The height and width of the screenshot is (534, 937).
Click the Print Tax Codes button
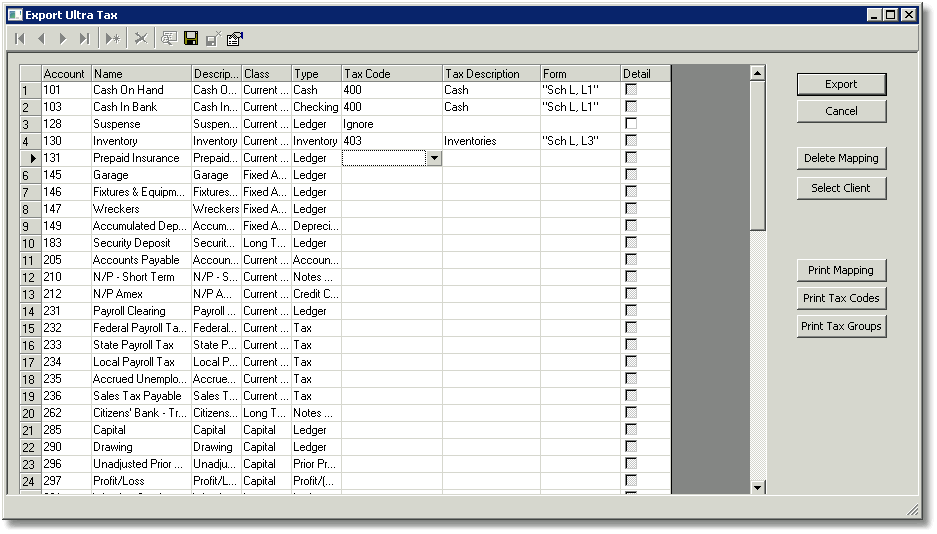pos(841,298)
